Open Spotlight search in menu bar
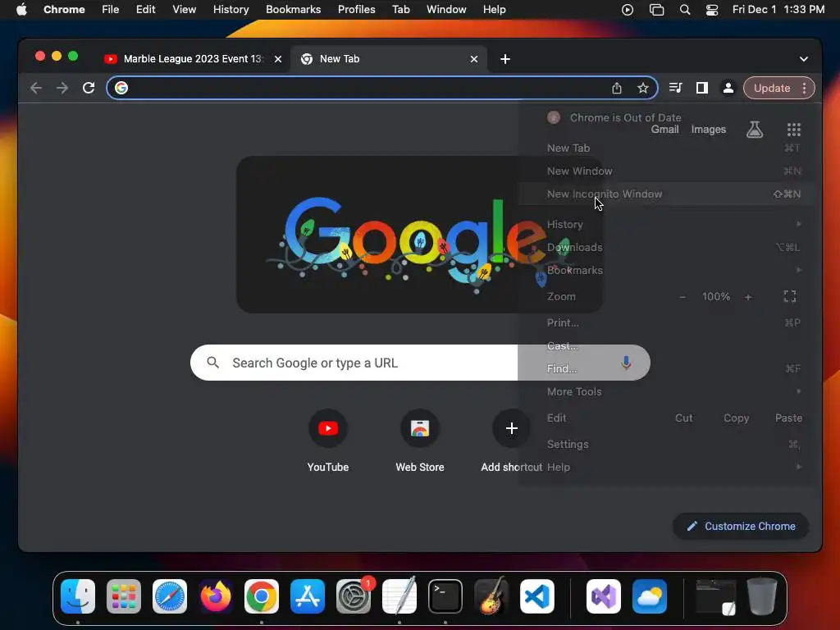 click(x=685, y=10)
